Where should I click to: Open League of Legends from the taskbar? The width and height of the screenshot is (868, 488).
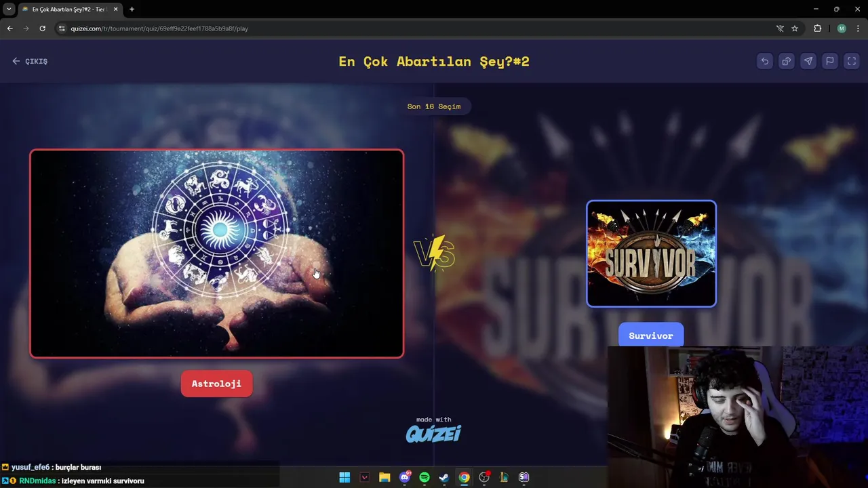(x=504, y=477)
